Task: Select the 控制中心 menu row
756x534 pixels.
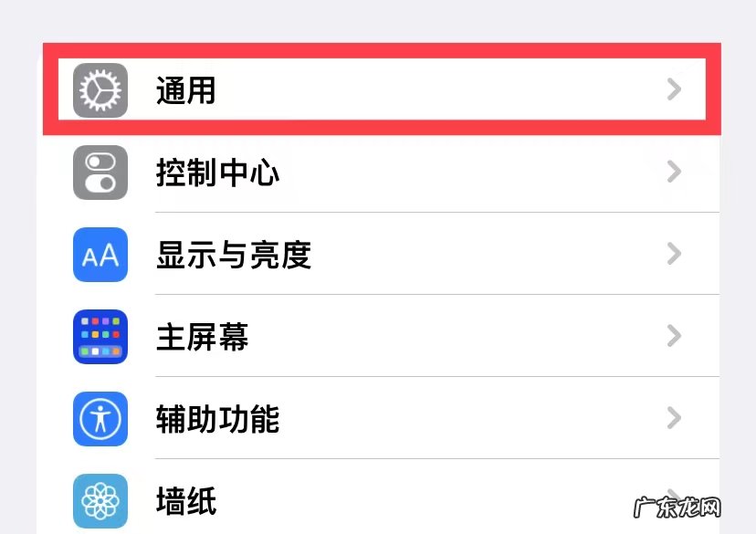Action: (x=365, y=172)
